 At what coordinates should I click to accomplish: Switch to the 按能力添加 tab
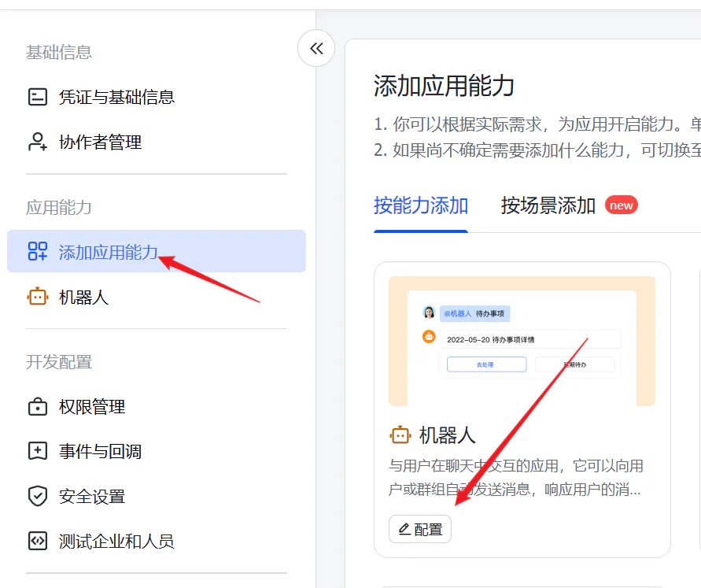pyautogui.click(x=421, y=206)
